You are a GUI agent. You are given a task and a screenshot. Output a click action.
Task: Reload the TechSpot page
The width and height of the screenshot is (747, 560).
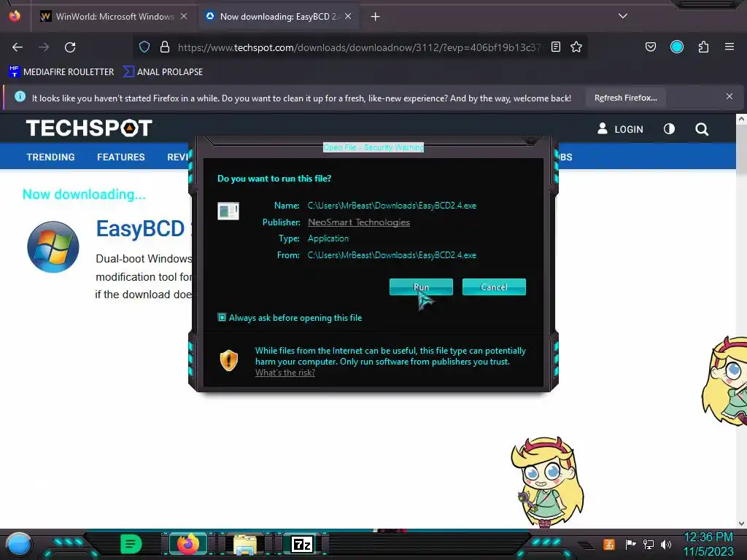70,47
